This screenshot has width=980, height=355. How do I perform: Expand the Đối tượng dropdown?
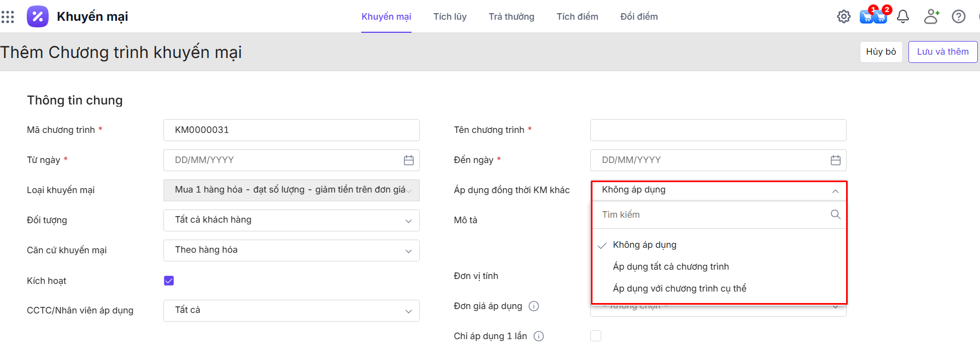[x=291, y=220]
